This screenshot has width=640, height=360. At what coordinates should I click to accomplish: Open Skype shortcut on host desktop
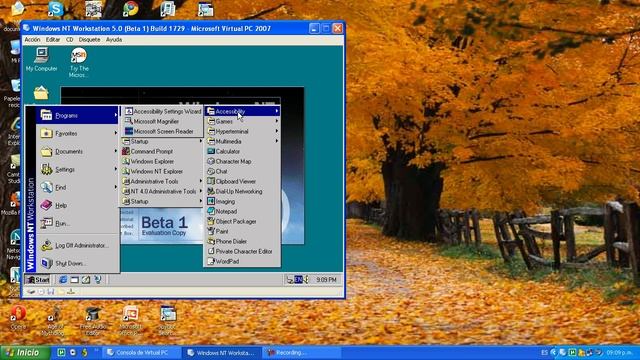(56, 9)
